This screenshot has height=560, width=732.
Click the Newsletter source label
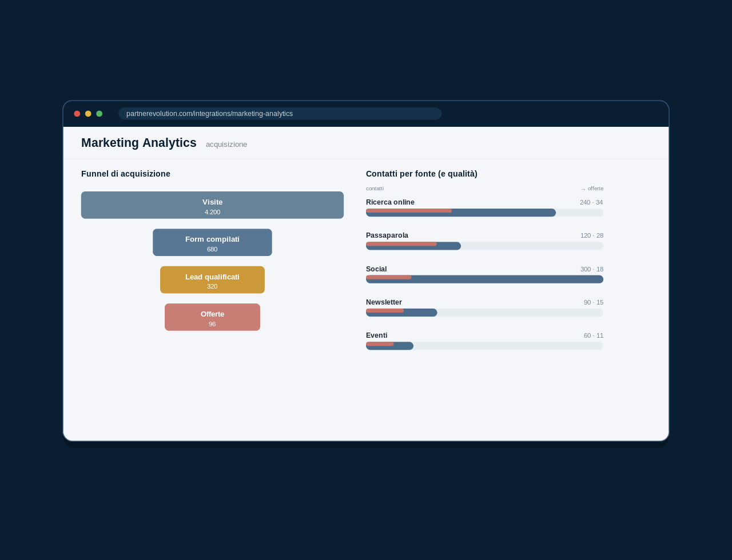pos(384,302)
